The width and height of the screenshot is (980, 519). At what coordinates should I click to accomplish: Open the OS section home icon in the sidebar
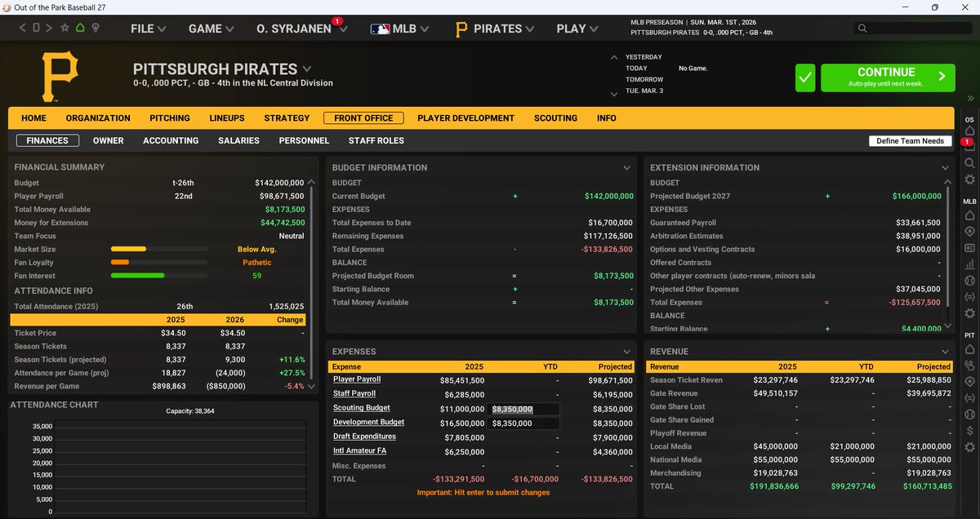point(969,131)
